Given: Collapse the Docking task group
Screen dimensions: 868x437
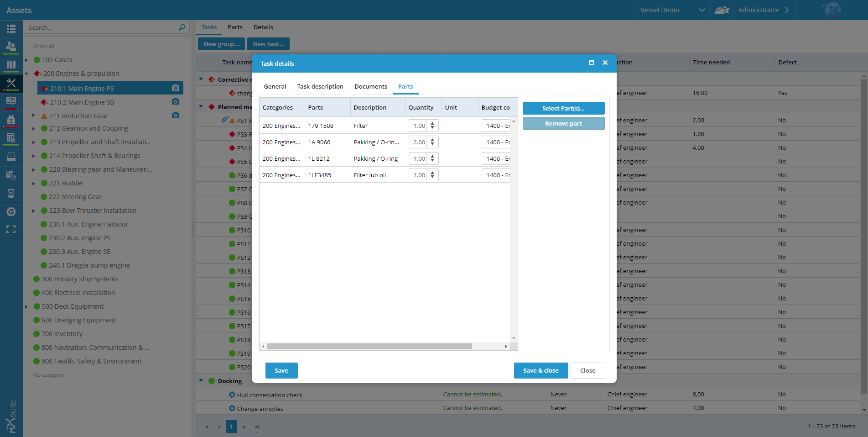Looking at the screenshot, I should pyautogui.click(x=201, y=380).
